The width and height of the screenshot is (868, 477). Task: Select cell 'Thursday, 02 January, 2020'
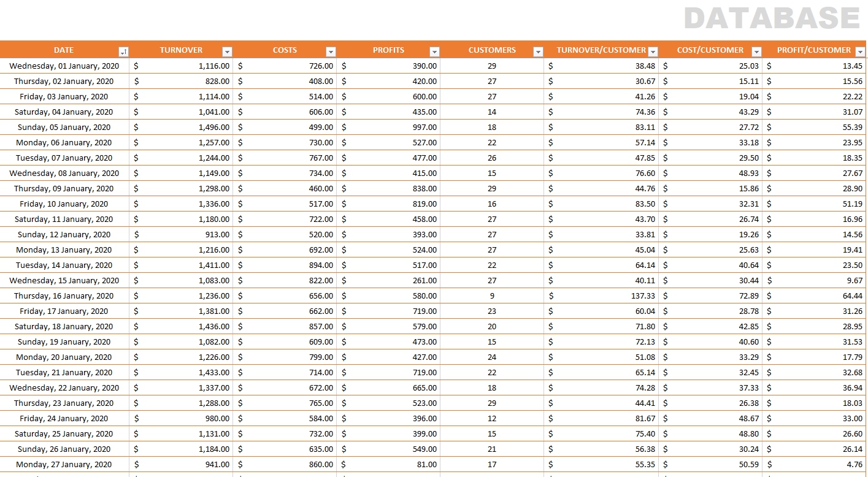point(64,81)
